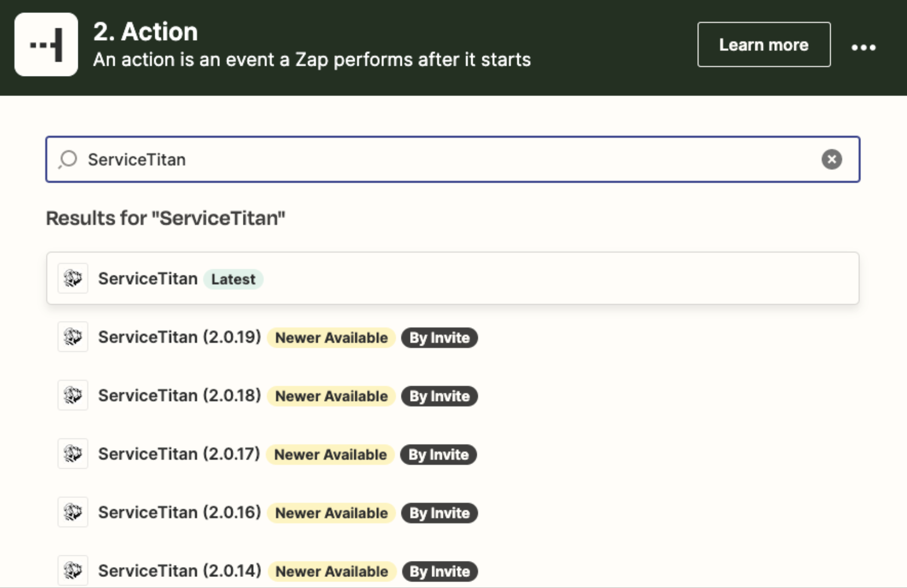Screen dimensions: 907x588
Task: Open the three-dots more options menu
Action: (863, 47)
